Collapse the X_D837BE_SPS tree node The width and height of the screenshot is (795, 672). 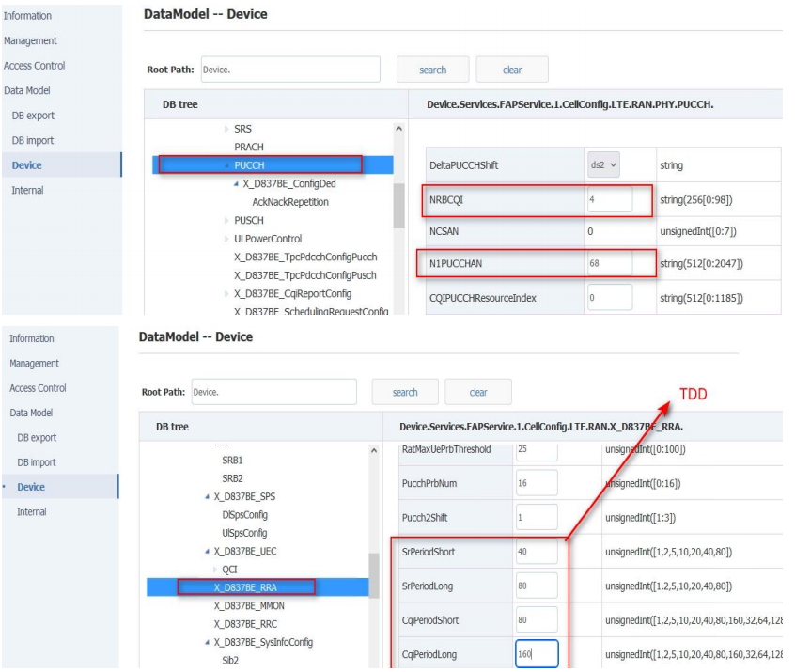point(207,497)
